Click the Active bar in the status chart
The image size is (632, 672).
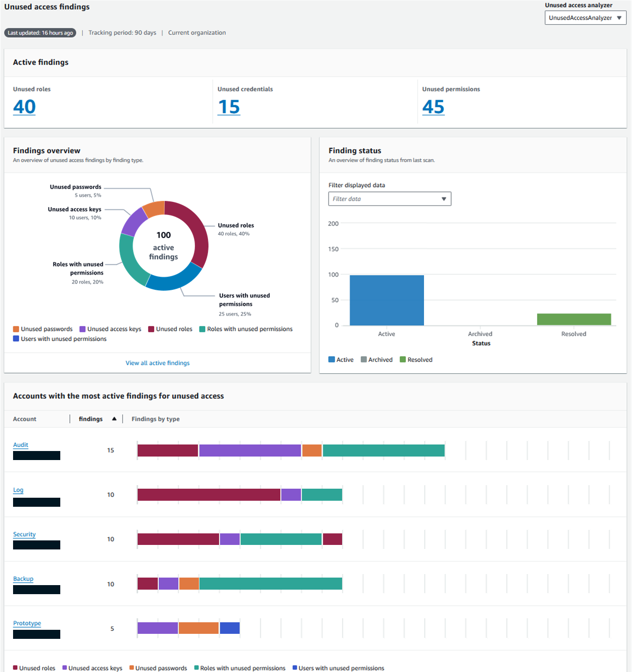point(386,300)
